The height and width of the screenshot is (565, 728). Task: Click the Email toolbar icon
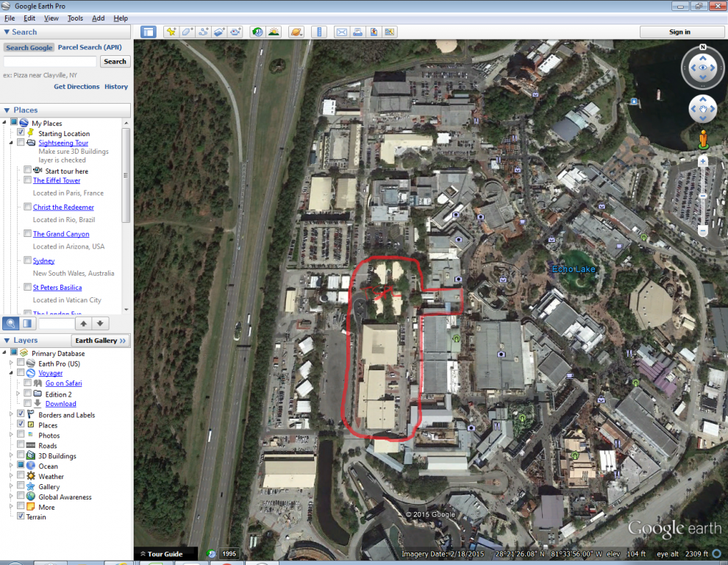341,32
